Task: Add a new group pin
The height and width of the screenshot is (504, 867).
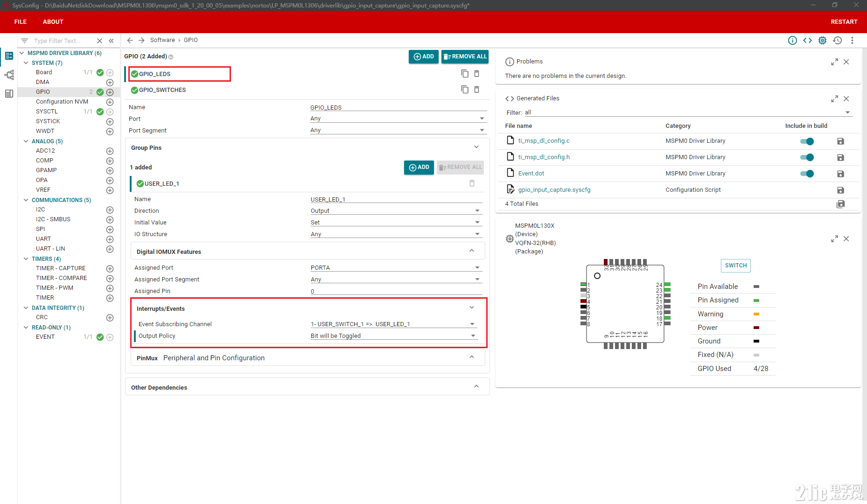Action: tap(419, 167)
